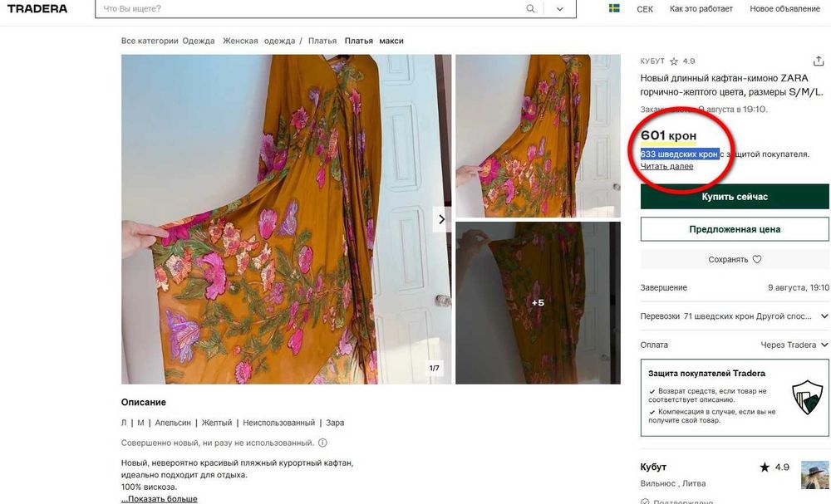This screenshot has width=831, height=504.
Task: Open Как это работает menu item
Action: 701,9
